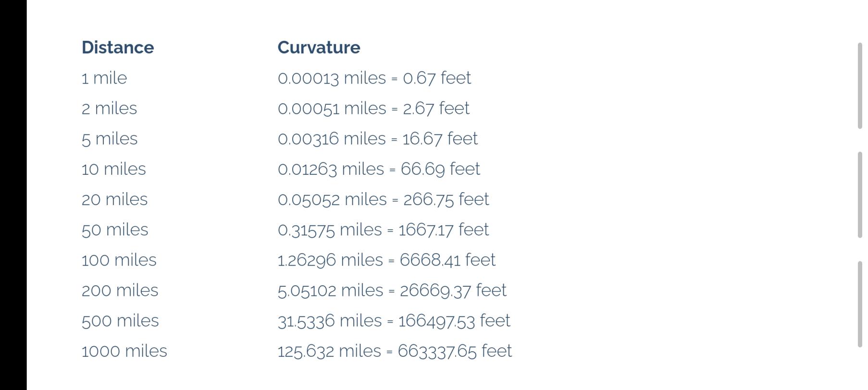The image size is (868, 390).
Task: Click the bottom scrollbar segment on right edge
Action: pos(860,304)
